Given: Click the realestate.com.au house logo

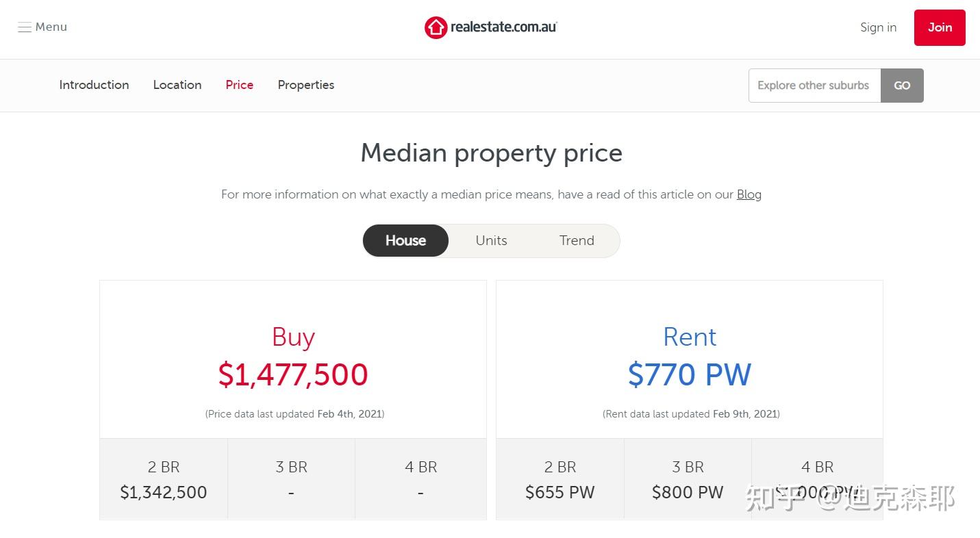Looking at the screenshot, I should 436,27.
